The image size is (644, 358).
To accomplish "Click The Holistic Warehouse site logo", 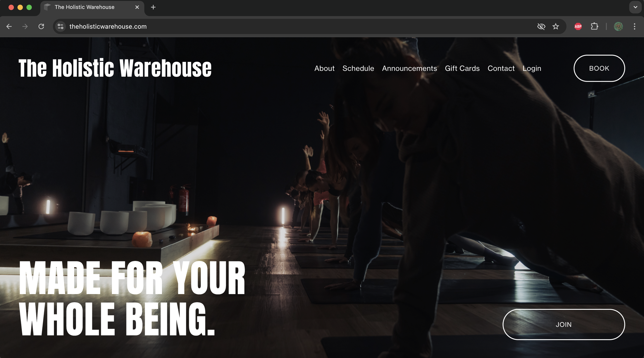I will (x=115, y=68).
